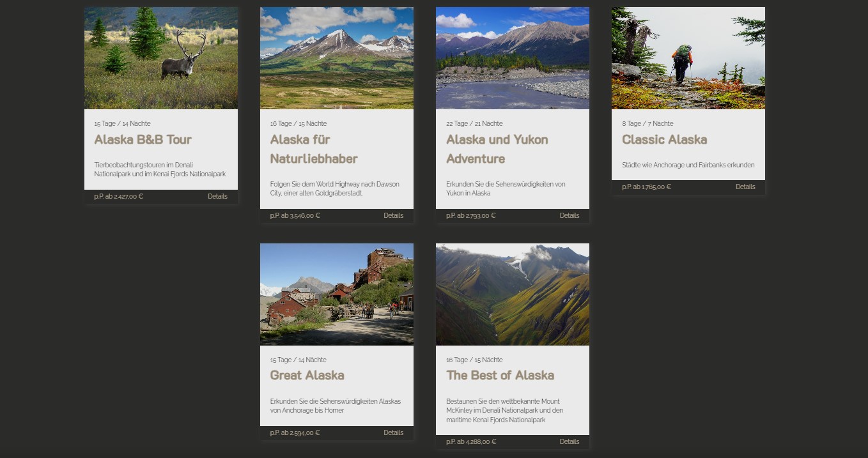
Task: View Details for Alaska B&B Tour
Action: point(217,196)
